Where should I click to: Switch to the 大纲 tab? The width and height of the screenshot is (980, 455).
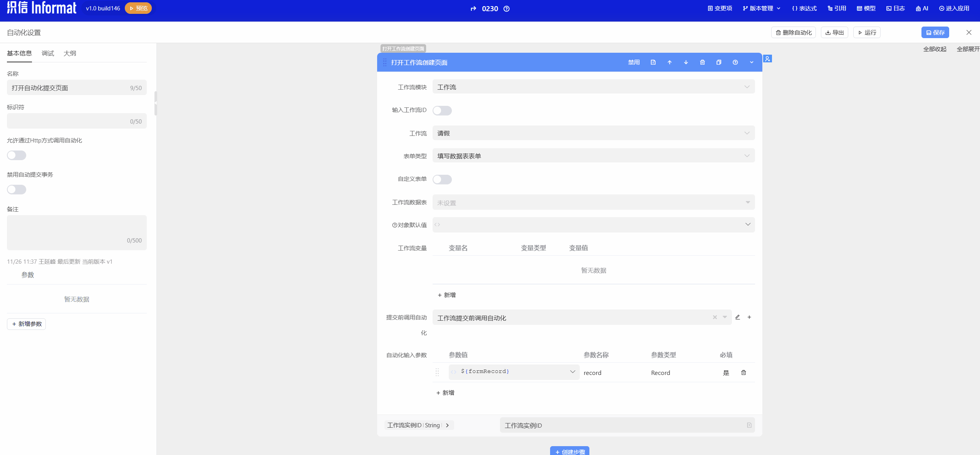(x=70, y=54)
